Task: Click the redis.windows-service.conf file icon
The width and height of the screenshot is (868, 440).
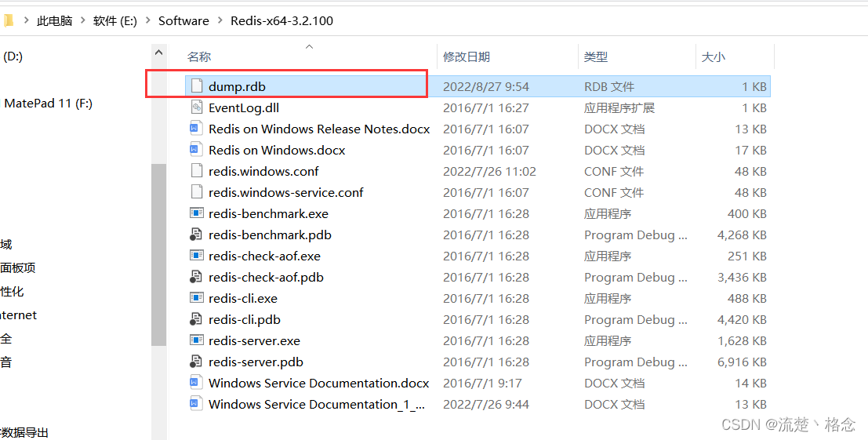Action: 196,192
